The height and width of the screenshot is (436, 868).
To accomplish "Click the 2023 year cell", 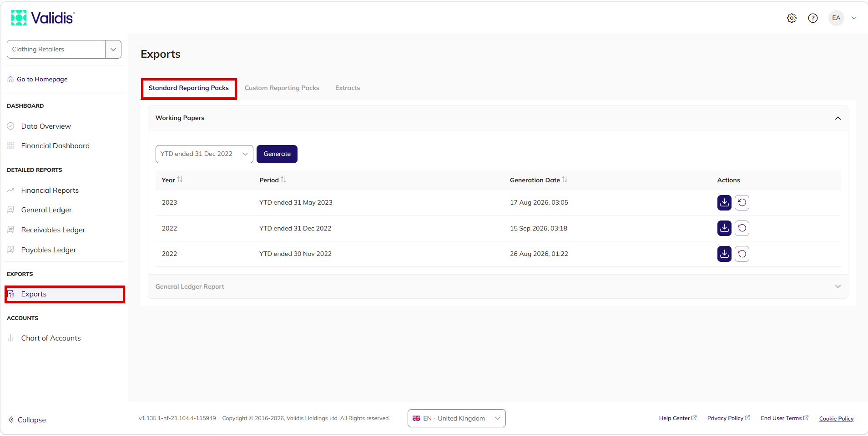I will 169,202.
